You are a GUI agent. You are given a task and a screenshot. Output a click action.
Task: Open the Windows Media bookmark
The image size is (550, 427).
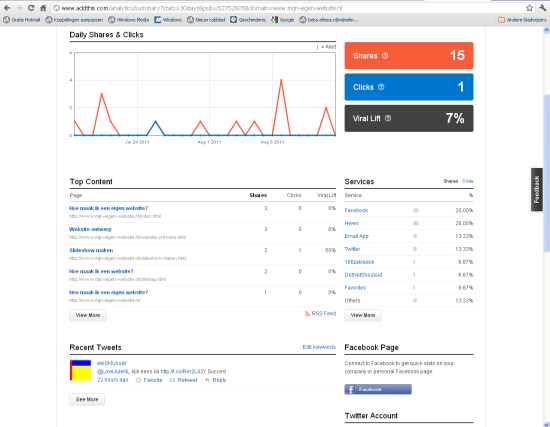coord(129,20)
